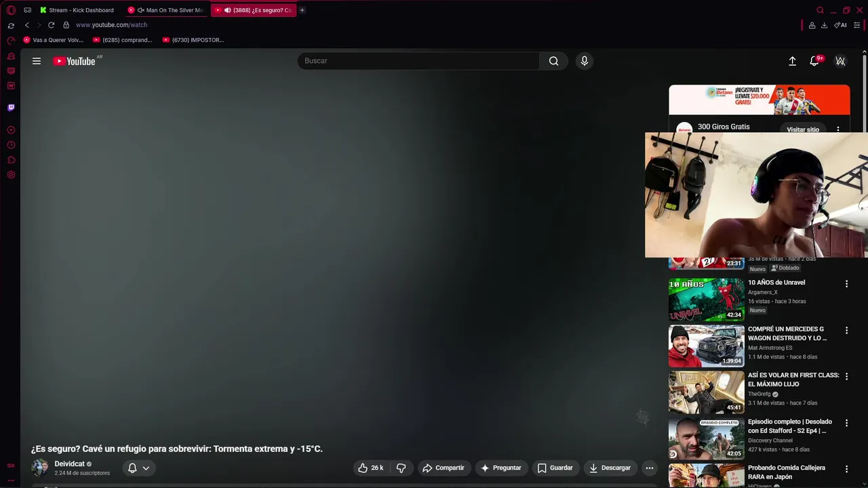The height and width of the screenshot is (488, 868).
Task: Mute the ¿Es seguro? YouTube tab audio
Action: [227, 10]
